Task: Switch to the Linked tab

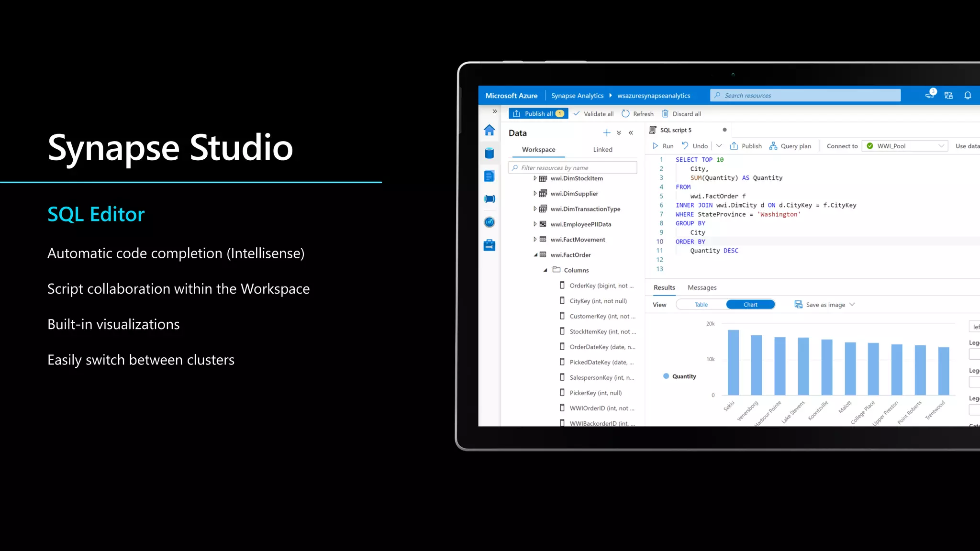Action: (x=602, y=150)
